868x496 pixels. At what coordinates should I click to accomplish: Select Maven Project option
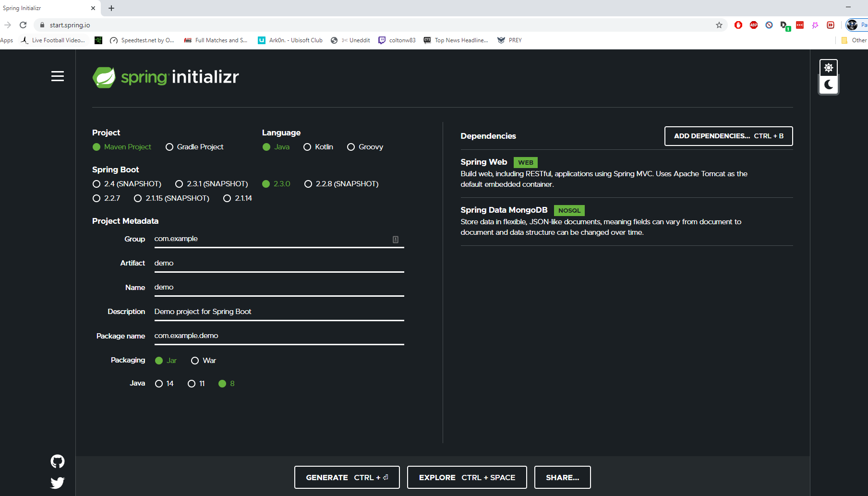(122, 147)
